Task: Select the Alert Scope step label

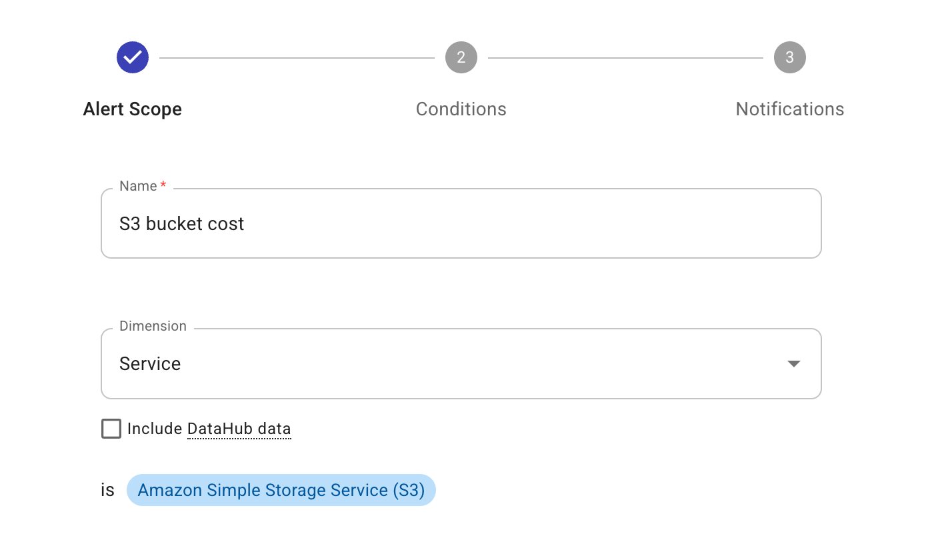Action: 133,109
